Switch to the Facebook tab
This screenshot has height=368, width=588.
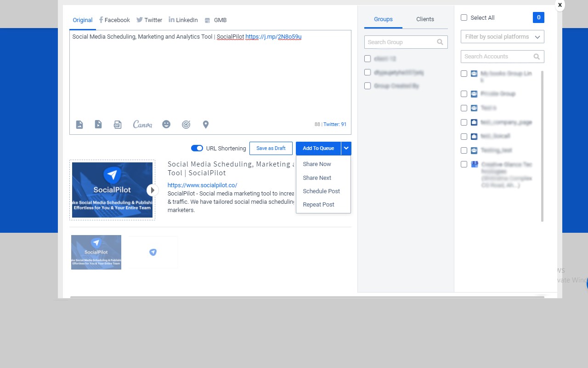point(114,20)
